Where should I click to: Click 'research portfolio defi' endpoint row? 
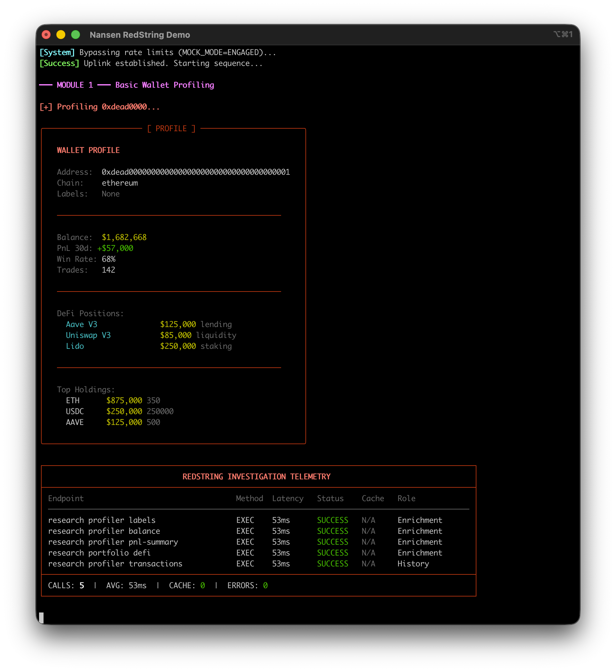(99, 553)
